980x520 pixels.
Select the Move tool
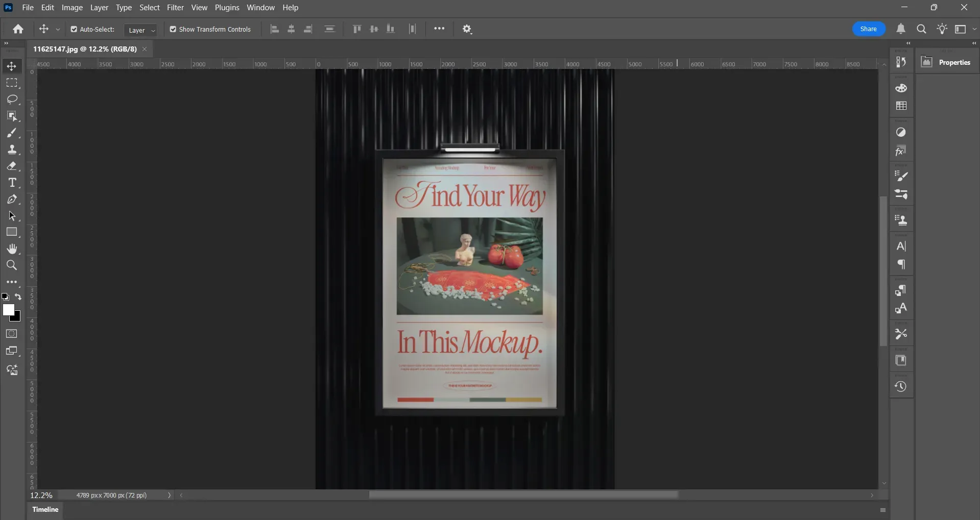11,66
